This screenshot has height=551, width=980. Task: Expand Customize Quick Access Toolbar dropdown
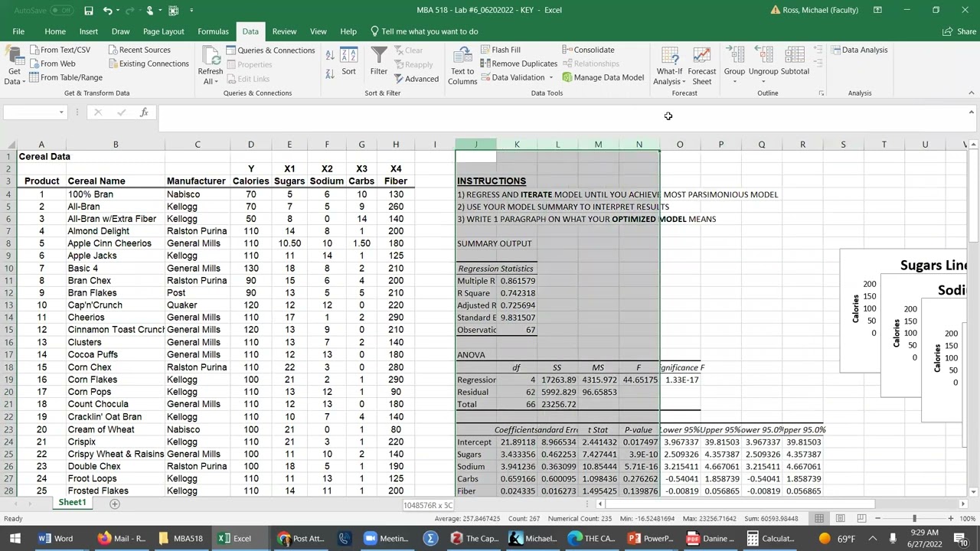click(x=191, y=10)
